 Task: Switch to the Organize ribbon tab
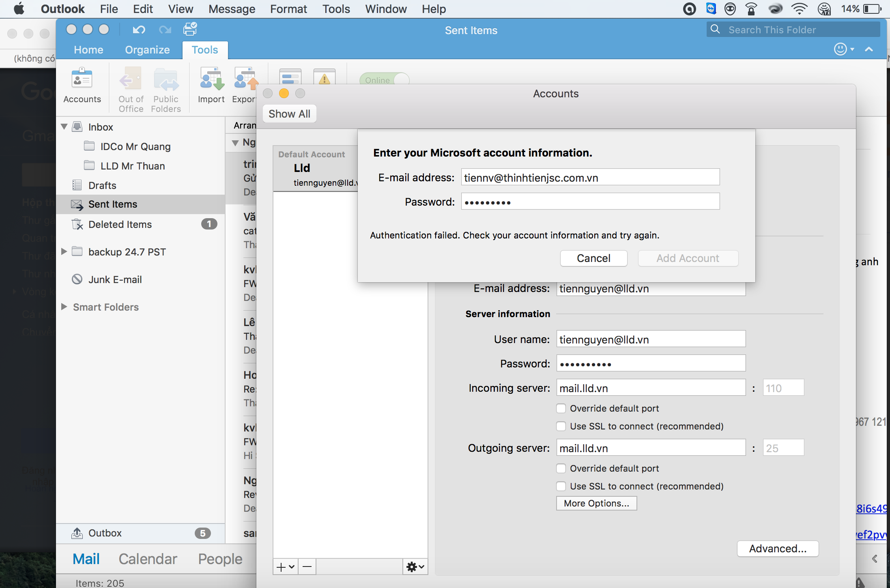point(147,50)
